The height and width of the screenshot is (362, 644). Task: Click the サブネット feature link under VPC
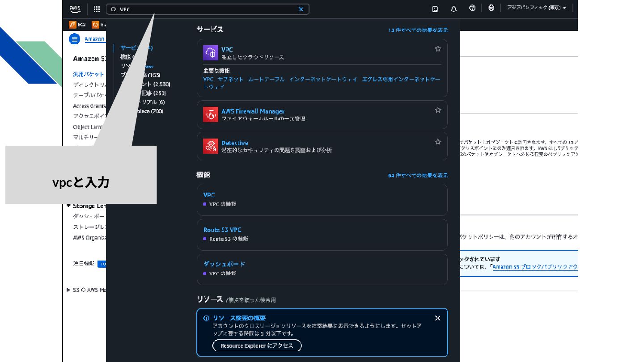point(231,79)
